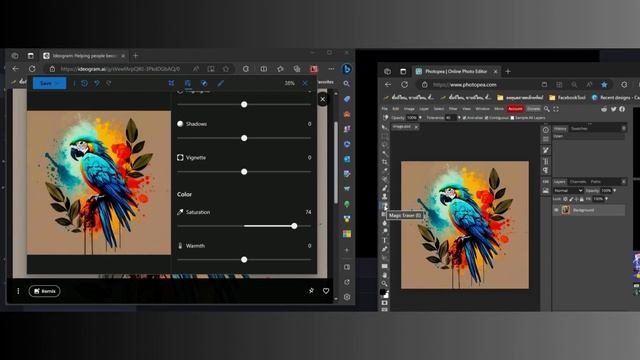Screen dimensions: 640x360
Task: Open the Opacity dropdown in options bar
Action: click(420, 118)
